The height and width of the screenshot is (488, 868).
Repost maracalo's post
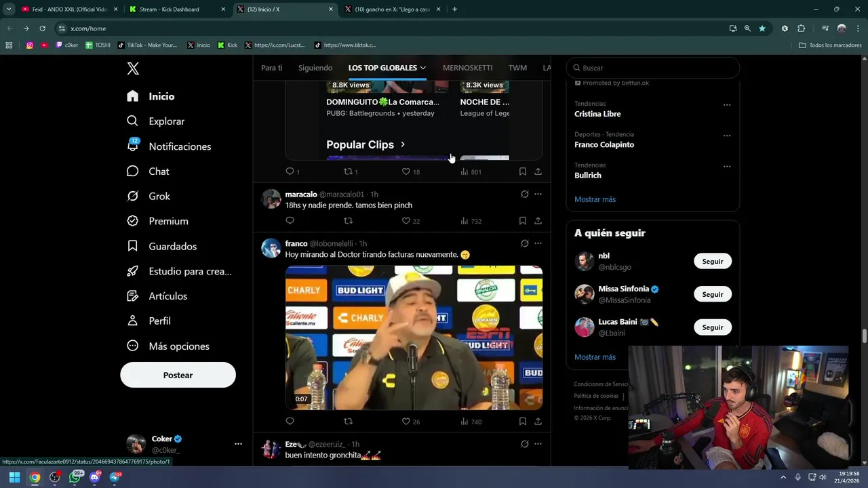(348, 221)
